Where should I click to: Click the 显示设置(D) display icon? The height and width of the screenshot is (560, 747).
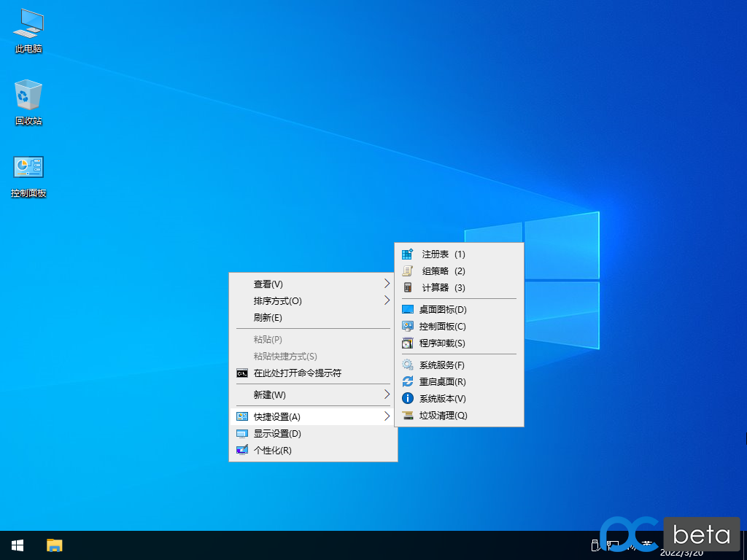click(x=242, y=434)
